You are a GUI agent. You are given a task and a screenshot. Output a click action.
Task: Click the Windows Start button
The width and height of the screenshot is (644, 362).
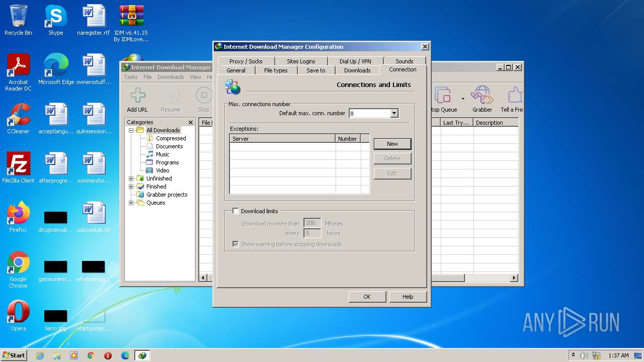(x=14, y=355)
